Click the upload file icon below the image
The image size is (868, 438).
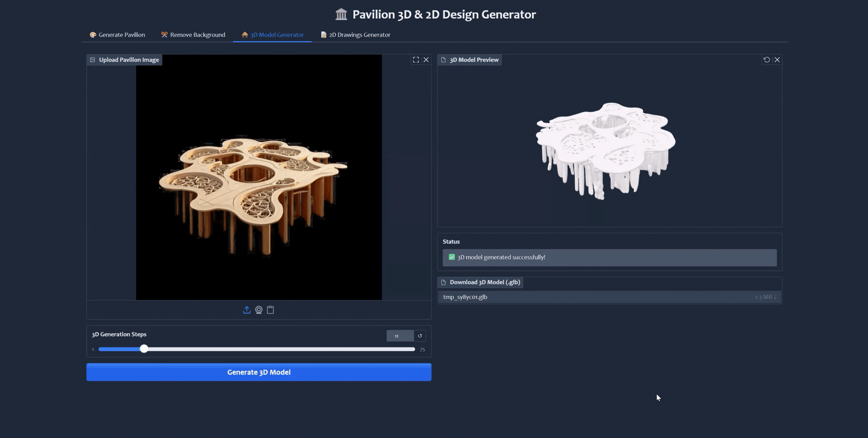point(247,310)
